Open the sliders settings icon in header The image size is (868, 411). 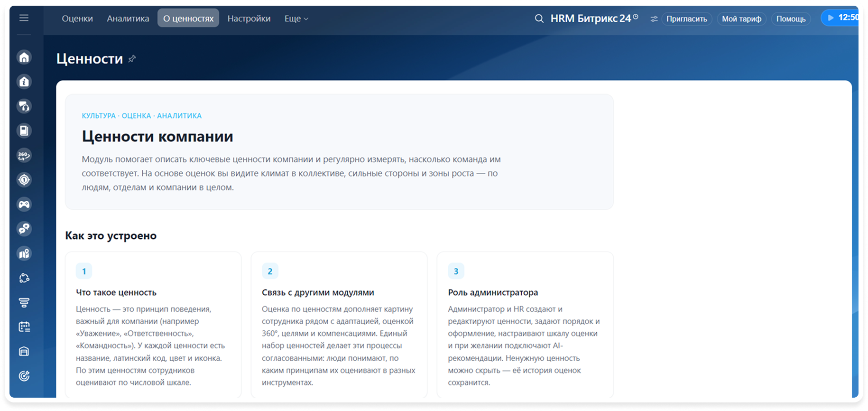[x=654, y=19]
